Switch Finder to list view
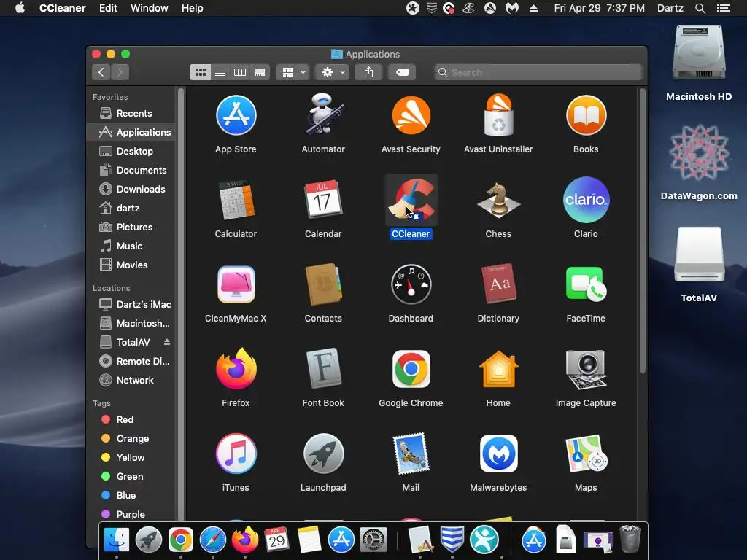Viewport: 747px width, 560px height. click(220, 72)
